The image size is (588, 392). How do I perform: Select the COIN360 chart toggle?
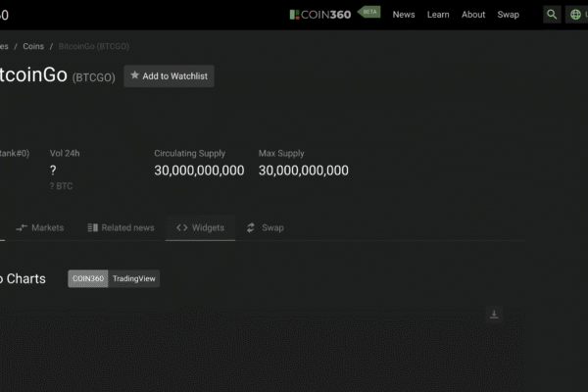click(x=88, y=278)
